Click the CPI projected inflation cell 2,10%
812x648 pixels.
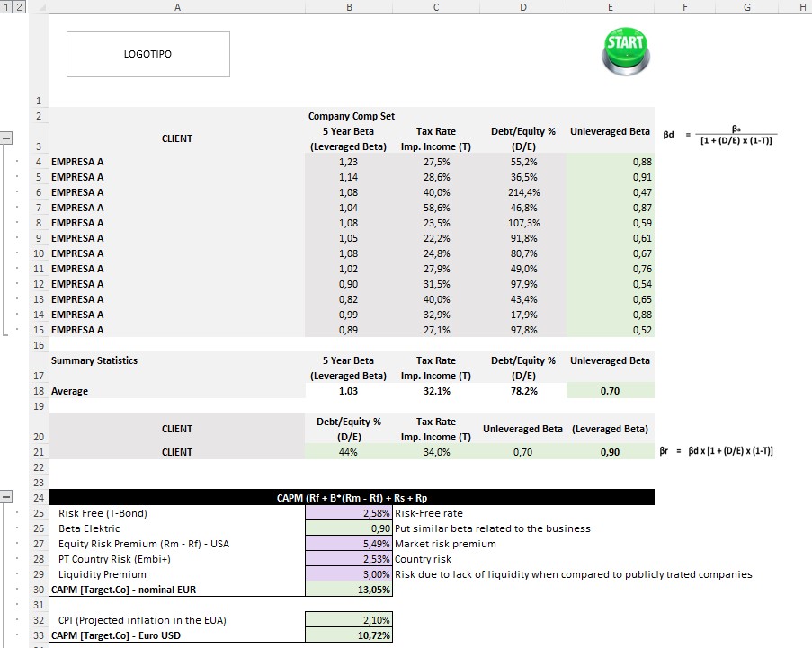pos(349,620)
